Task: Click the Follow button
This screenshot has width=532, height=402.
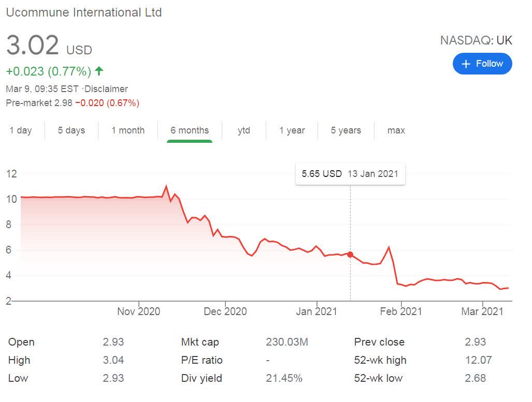Action: click(482, 64)
